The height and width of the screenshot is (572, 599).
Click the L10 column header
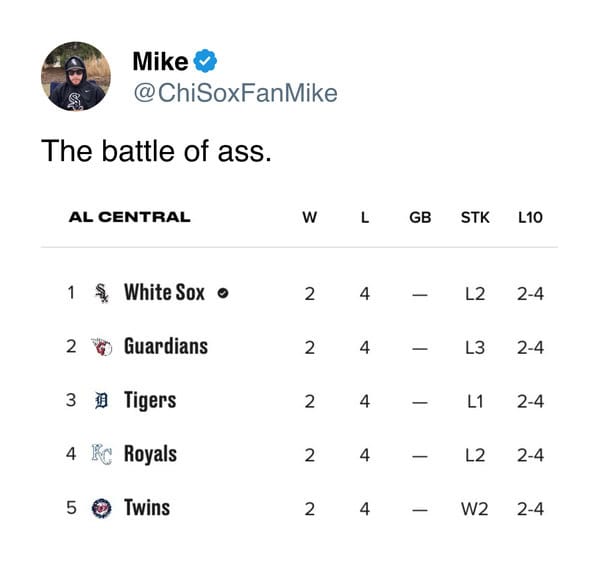coord(530,217)
